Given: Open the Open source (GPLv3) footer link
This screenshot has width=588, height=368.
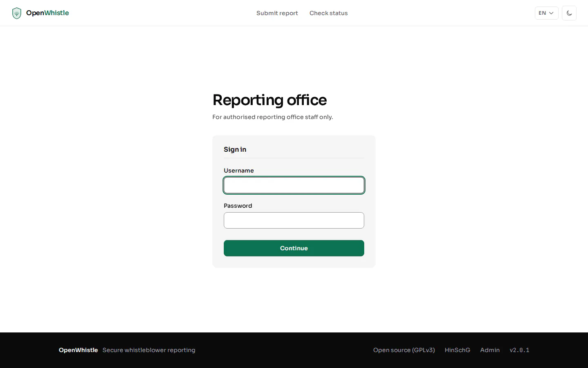Looking at the screenshot, I should [404, 350].
